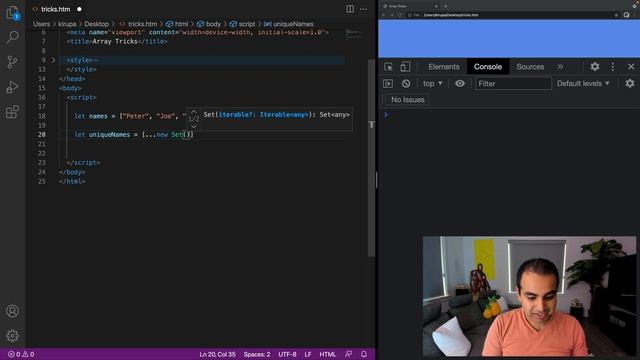This screenshot has height=360, width=640.
Task: Open the editor More Actions ellipsis
Action: [363, 9]
